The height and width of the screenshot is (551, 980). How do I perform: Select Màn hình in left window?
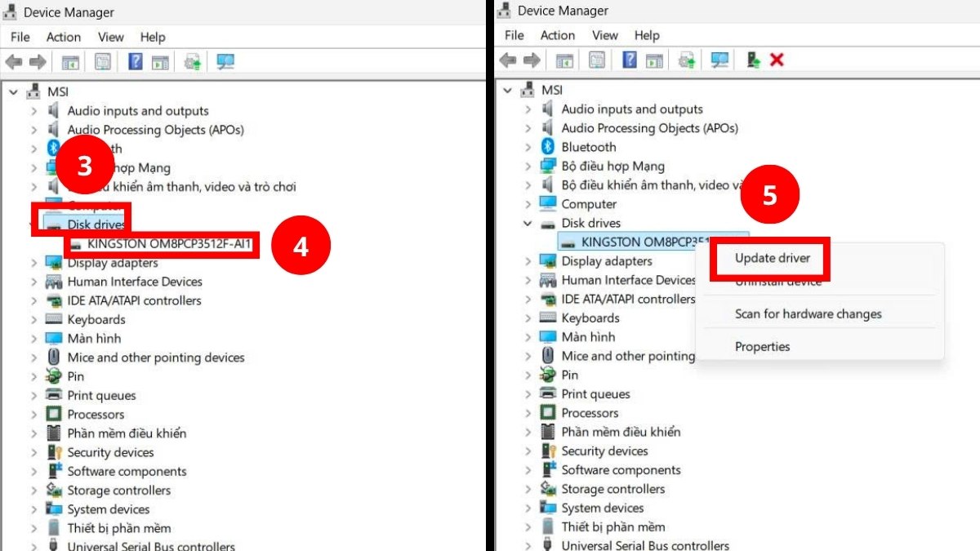[94, 338]
